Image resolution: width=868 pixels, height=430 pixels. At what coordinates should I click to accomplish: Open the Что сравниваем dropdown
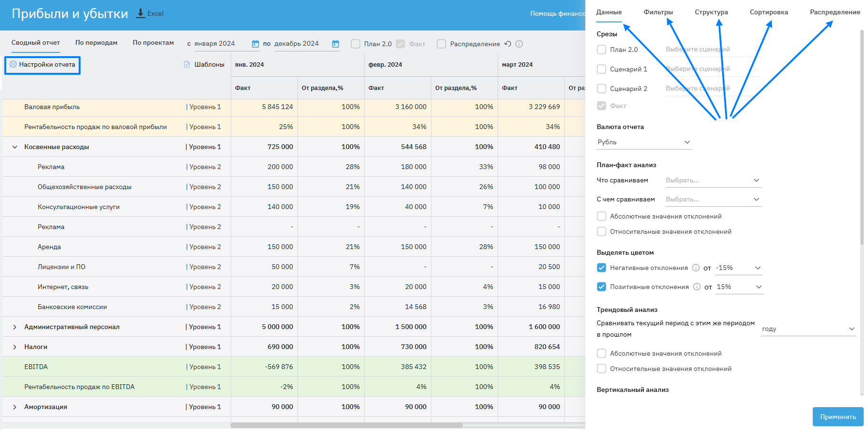(713, 180)
